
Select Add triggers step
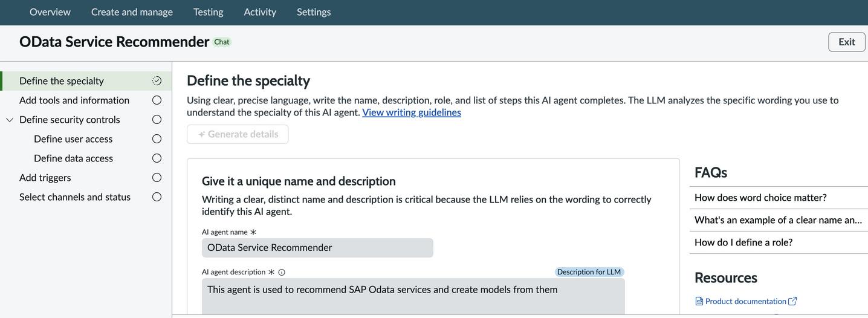click(x=86, y=178)
